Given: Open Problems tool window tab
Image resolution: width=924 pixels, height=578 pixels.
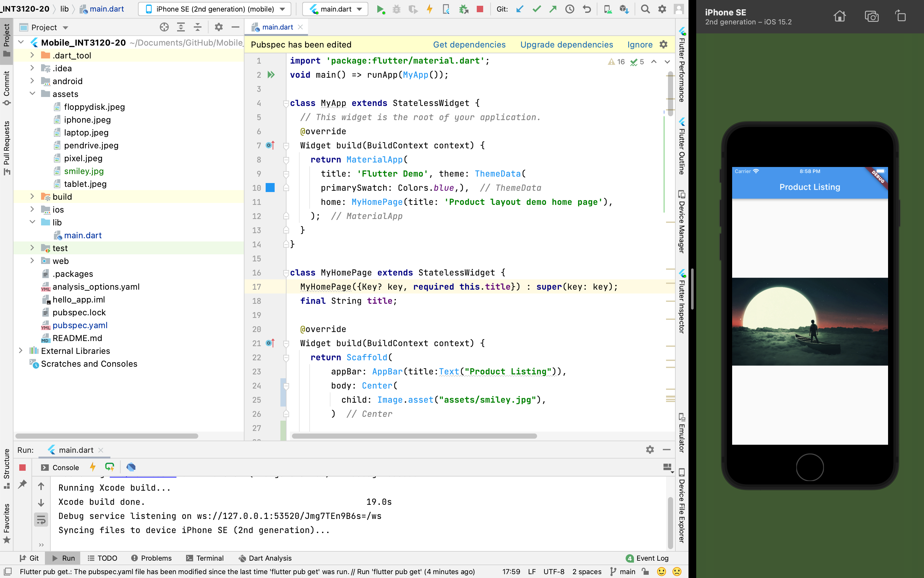Looking at the screenshot, I should pyautogui.click(x=151, y=558).
